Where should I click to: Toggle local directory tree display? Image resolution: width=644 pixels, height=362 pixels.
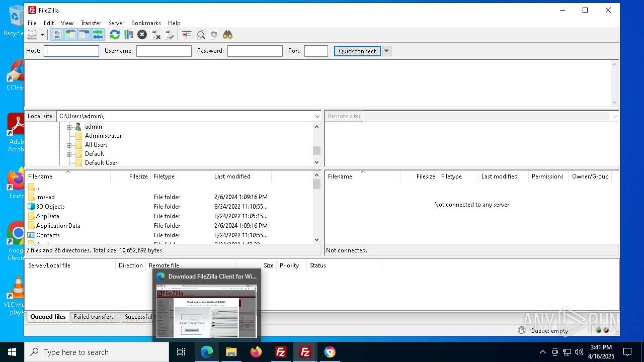pos(70,35)
